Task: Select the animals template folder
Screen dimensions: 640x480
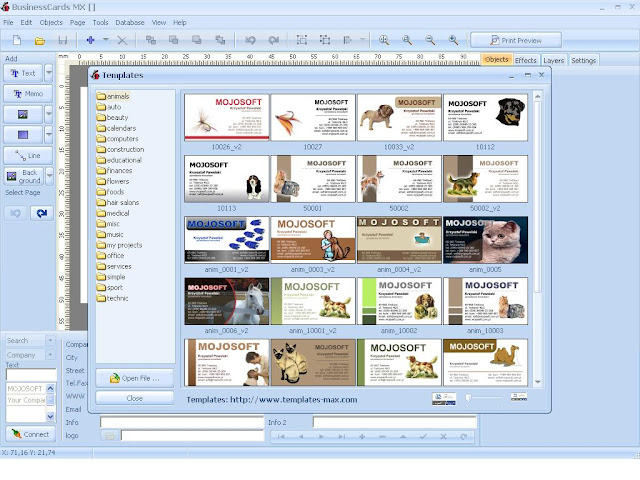Action: coord(113,96)
